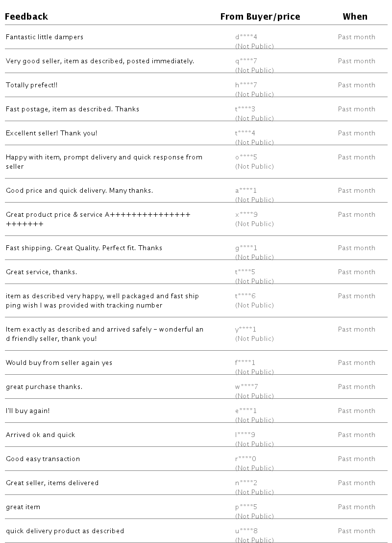Select buyer o****5 username
Screen dimensions: 392x543
click(x=246, y=157)
